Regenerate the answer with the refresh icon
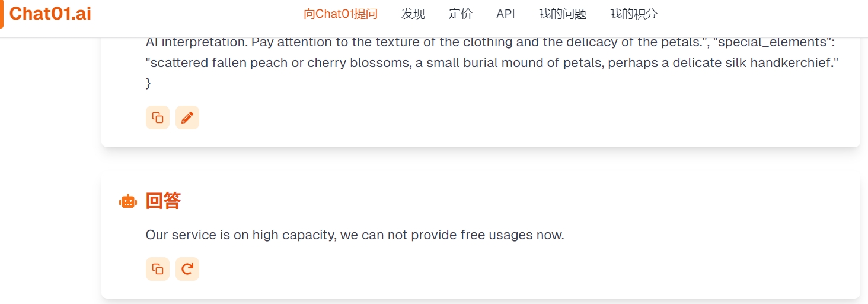 [x=187, y=269]
